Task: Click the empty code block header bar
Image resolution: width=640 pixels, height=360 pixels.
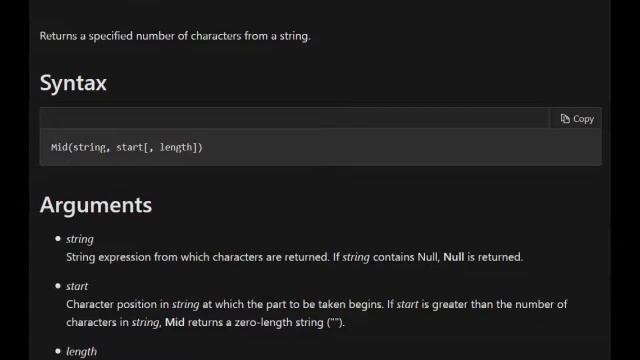Action: pyautogui.click(x=295, y=118)
